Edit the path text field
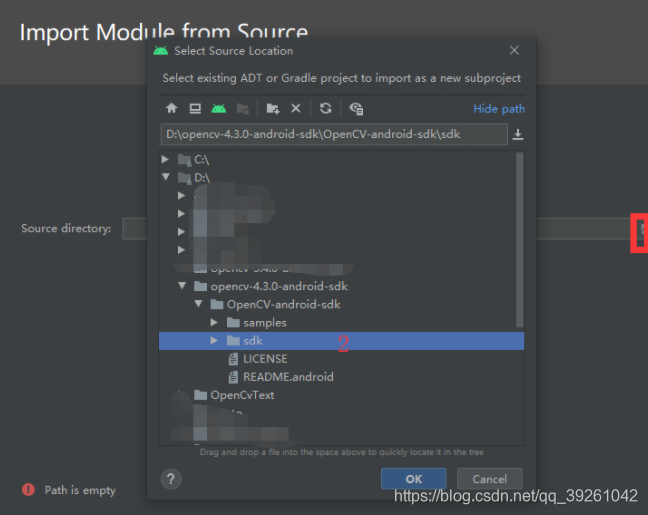648x515 pixels. [334, 134]
